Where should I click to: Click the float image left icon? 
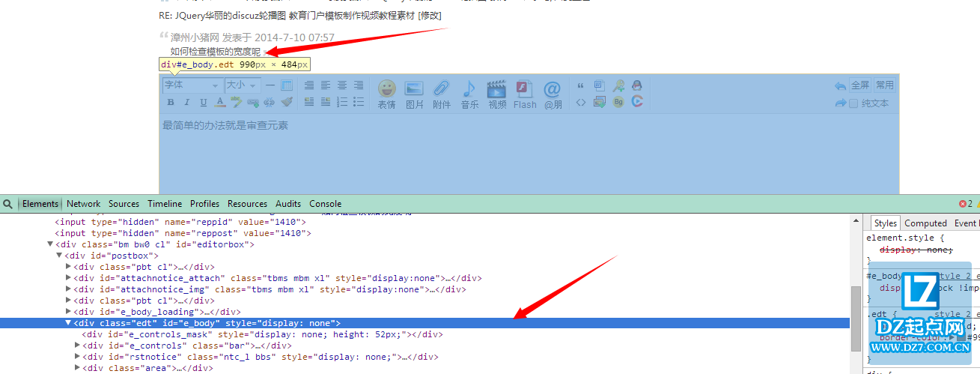[x=309, y=102]
